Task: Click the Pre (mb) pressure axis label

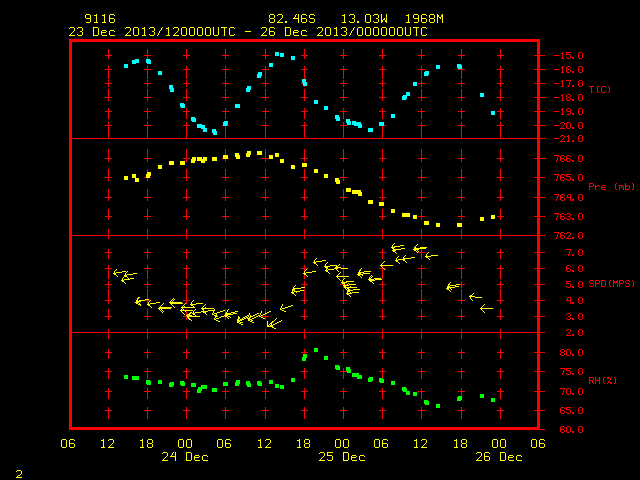Action: click(611, 187)
